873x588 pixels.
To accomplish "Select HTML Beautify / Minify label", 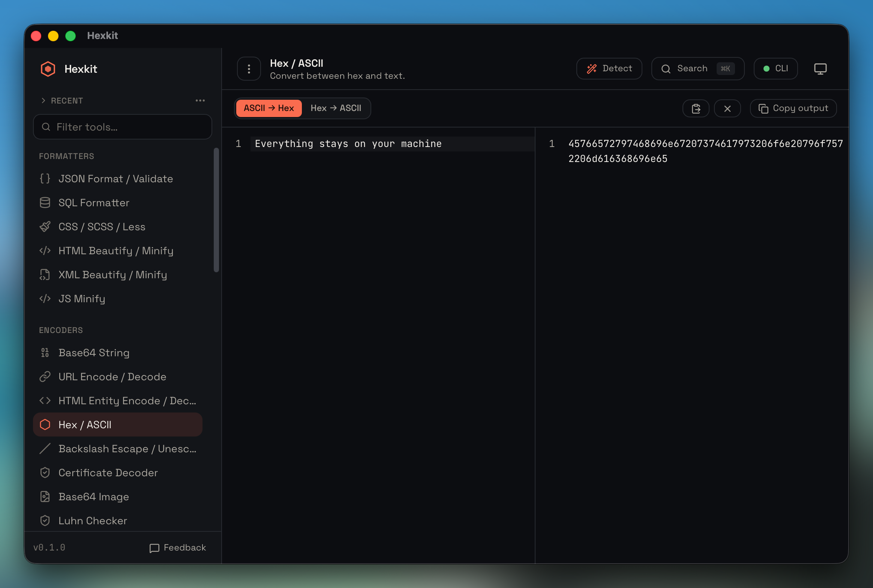I will click(x=116, y=251).
